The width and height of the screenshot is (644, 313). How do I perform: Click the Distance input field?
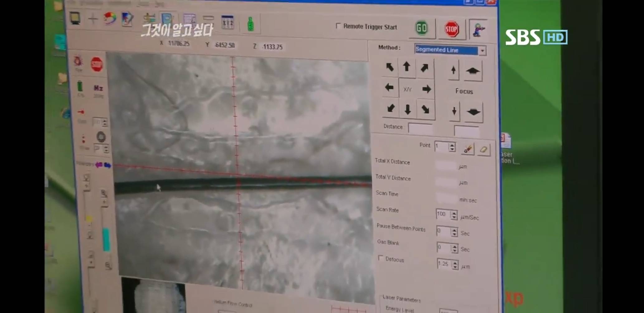coord(420,128)
